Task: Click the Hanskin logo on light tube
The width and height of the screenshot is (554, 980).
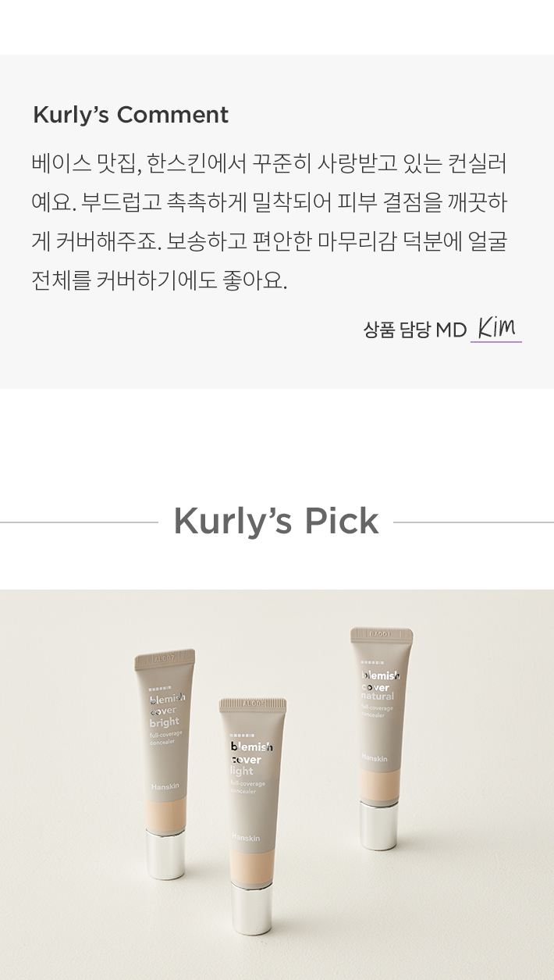Action: (x=246, y=838)
